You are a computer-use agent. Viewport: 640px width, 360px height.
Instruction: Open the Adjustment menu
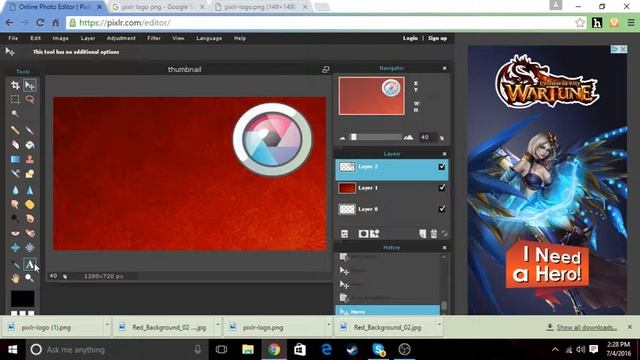click(121, 38)
